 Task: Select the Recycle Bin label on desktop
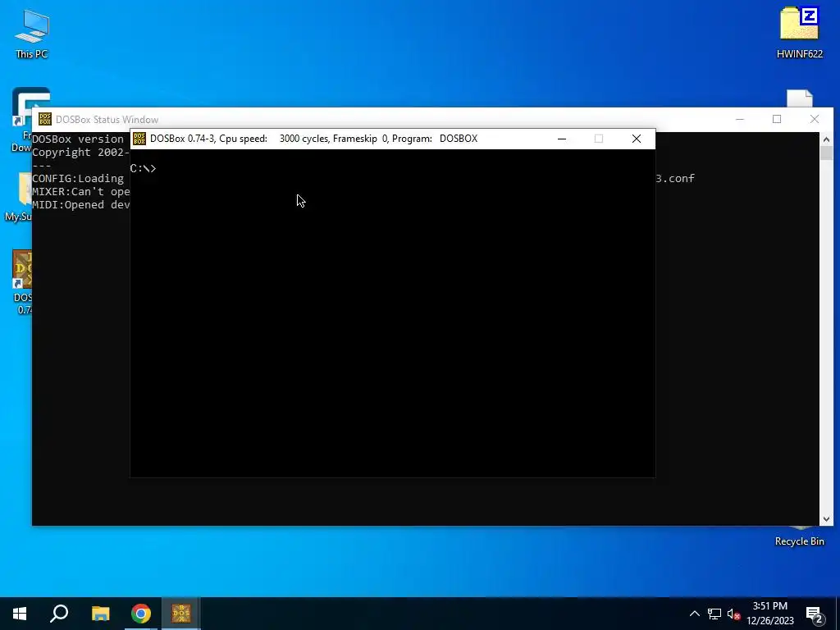pos(799,541)
